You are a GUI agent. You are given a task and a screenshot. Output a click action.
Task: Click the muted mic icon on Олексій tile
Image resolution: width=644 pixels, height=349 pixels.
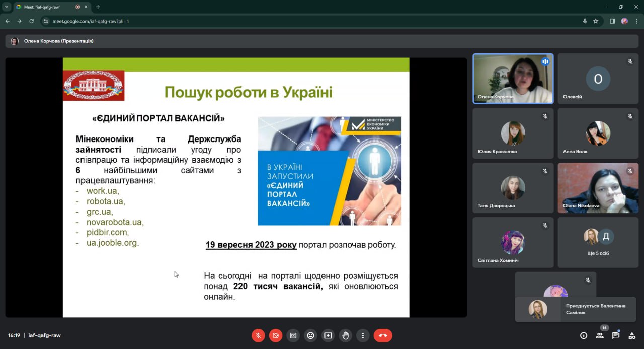pyautogui.click(x=630, y=62)
